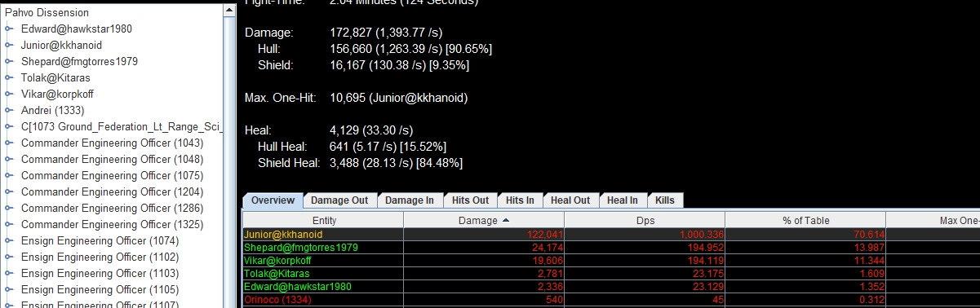The height and width of the screenshot is (308, 980).
Task: Select Orinoco (1334) row in the table
Action: pos(611,300)
